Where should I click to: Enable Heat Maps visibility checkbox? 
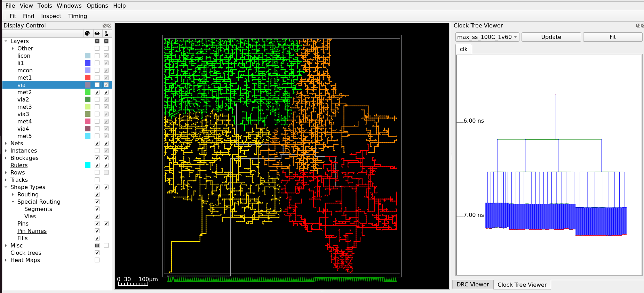pyautogui.click(x=97, y=260)
